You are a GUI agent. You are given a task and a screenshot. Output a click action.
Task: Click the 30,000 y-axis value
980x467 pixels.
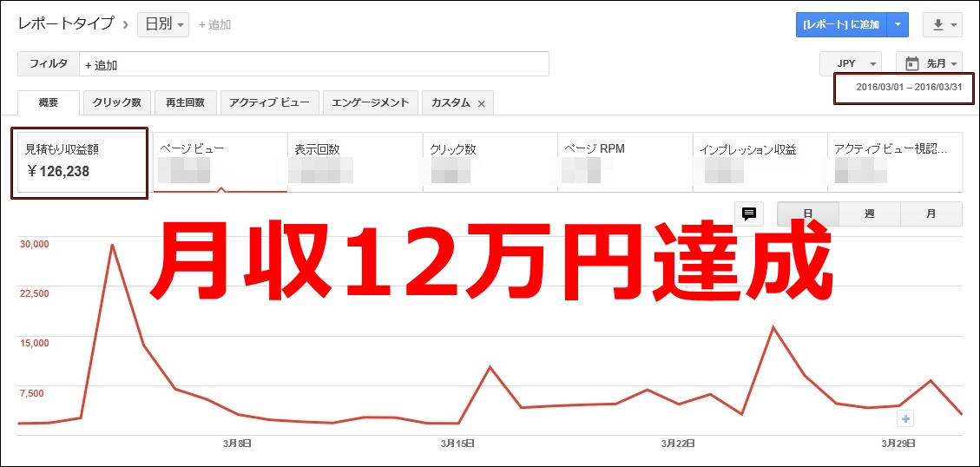pos(34,244)
